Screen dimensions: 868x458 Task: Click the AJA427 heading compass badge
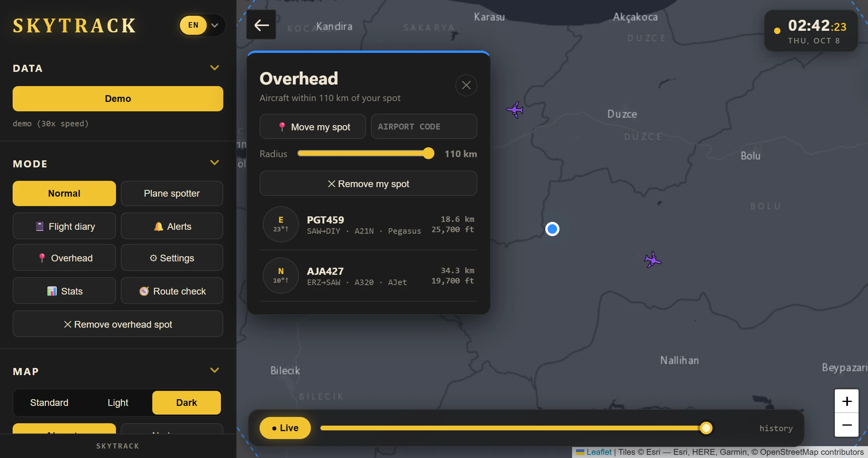[281, 275]
